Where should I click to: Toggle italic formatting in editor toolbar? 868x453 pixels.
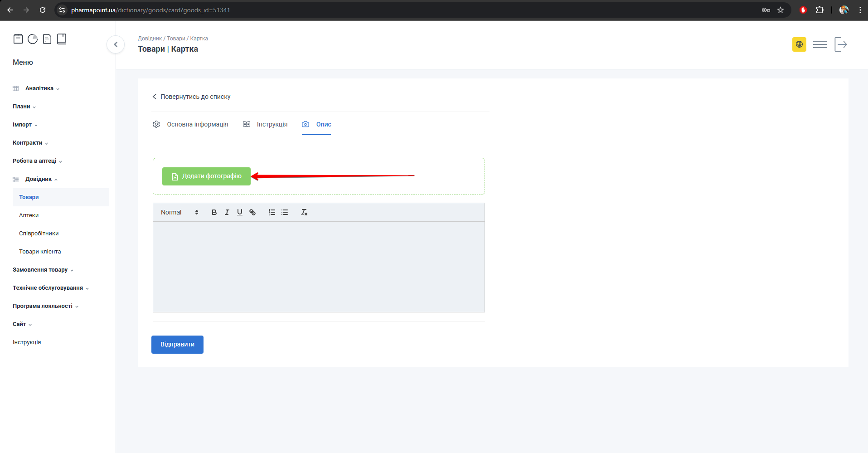tap(227, 212)
